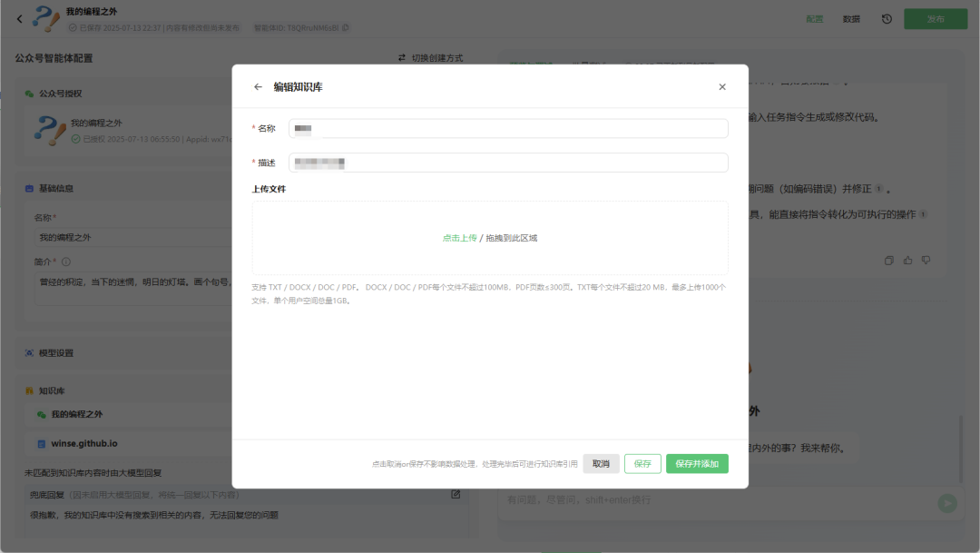The image size is (980, 553).
Task: Give a thumbs up to the reply
Action: [x=907, y=260]
